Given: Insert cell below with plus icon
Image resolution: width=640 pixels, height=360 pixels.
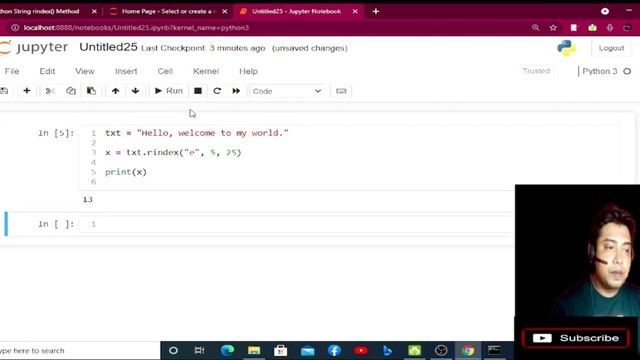Looking at the screenshot, I should tap(27, 91).
